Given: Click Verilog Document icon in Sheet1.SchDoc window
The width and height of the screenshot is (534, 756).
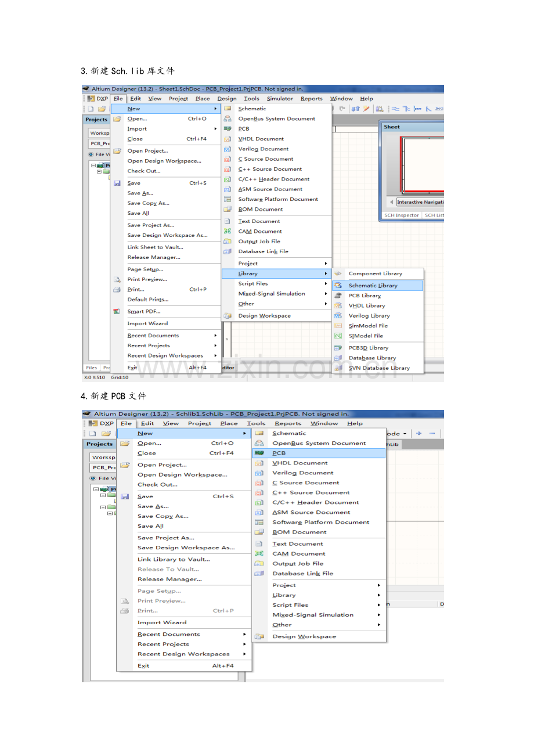Looking at the screenshot, I should [x=228, y=149].
